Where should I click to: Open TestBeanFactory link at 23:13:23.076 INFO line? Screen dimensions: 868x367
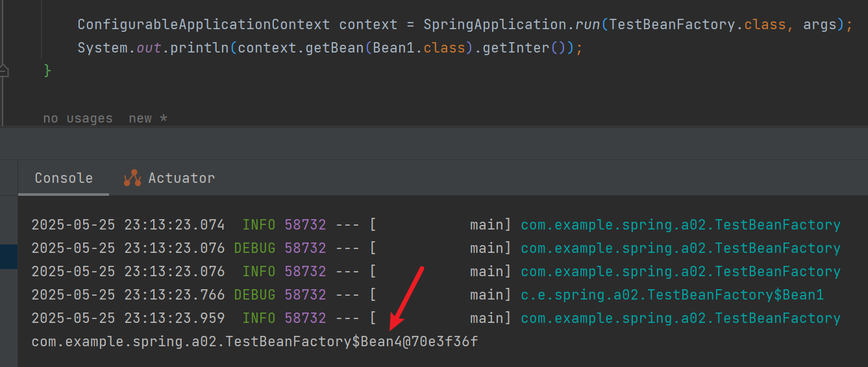(680, 272)
